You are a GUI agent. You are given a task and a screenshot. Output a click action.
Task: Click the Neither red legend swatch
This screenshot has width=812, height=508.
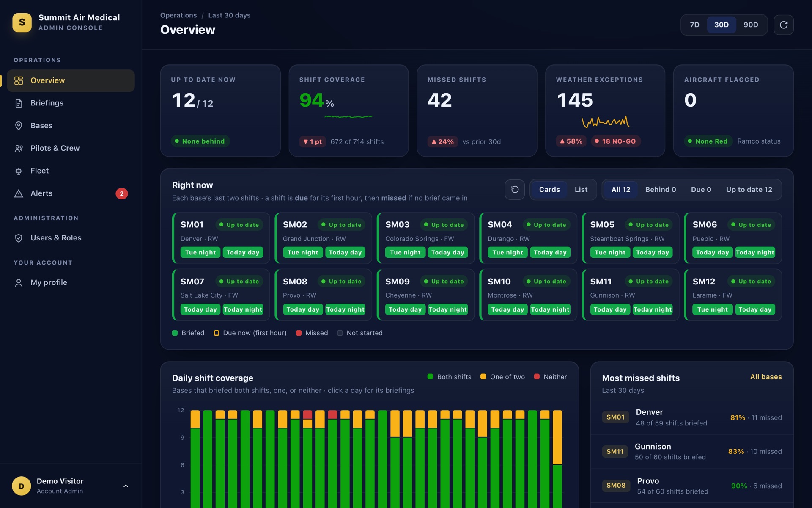click(x=537, y=377)
